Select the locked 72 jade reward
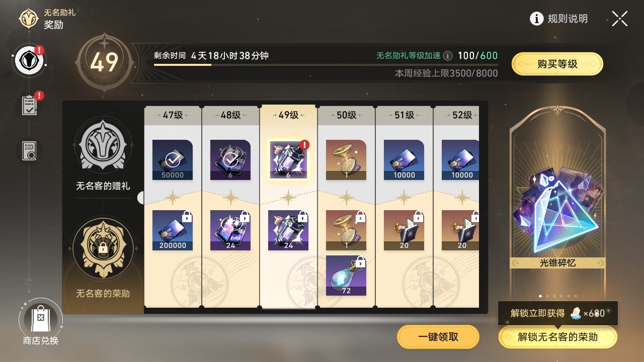The height and width of the screenshot is (362, 644). click(346, 276)
